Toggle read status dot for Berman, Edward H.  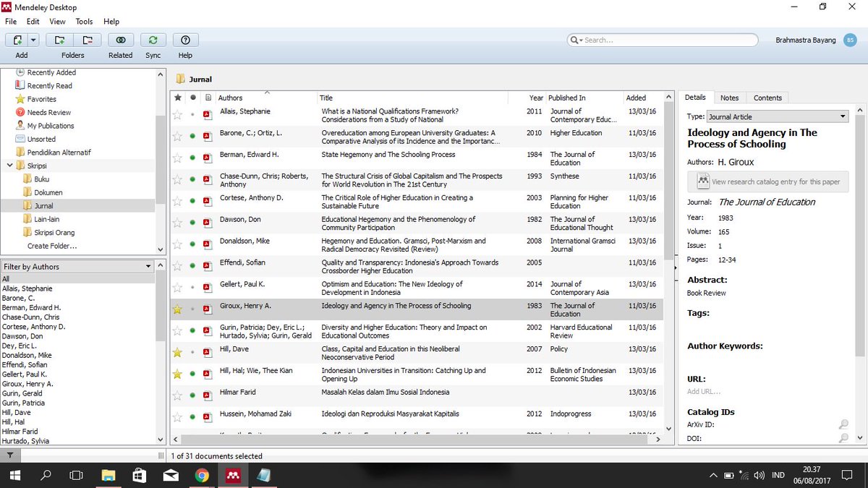pos(192,158)
